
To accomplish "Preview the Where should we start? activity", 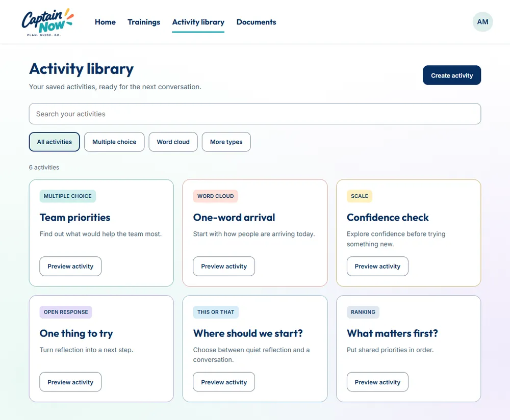I will tap(224, 382).
